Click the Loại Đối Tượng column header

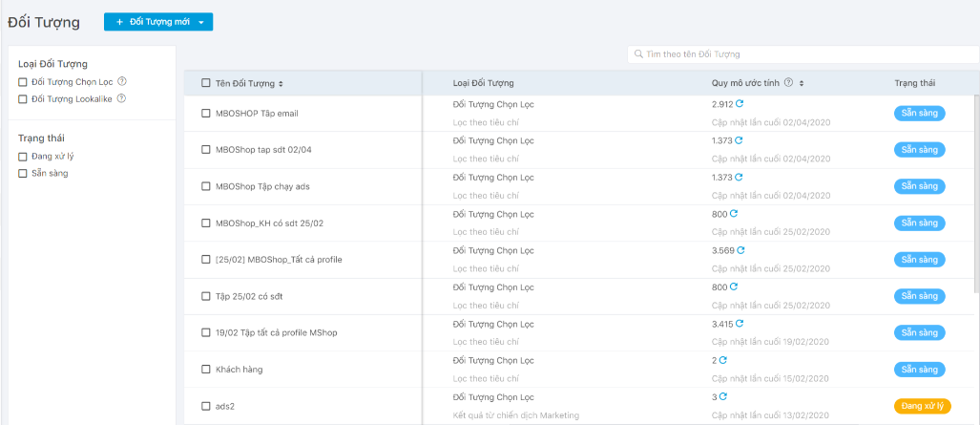click(483, 83)
